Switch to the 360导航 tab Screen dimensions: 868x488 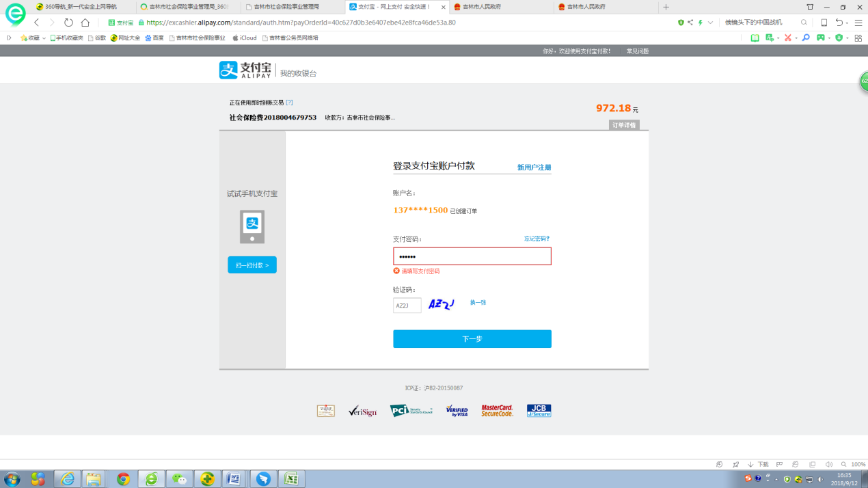coord(81,7)
